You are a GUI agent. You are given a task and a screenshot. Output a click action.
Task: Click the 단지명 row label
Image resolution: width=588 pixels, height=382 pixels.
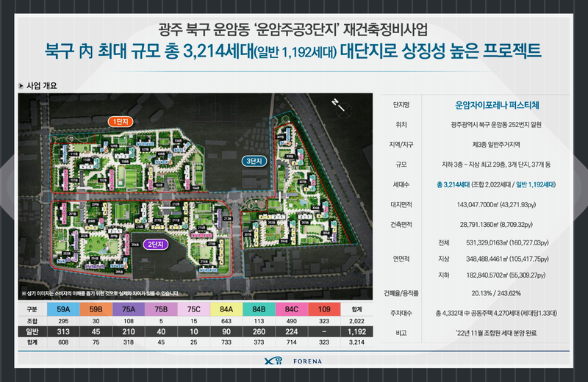coord(401,105)
